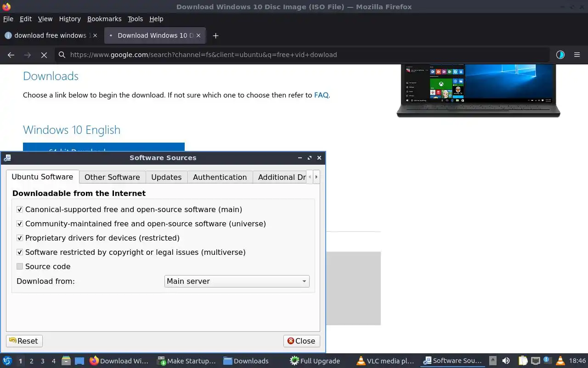Switch to the Updates tab
588x368 pixels.
pyautogui.click(x=166, y=177)
